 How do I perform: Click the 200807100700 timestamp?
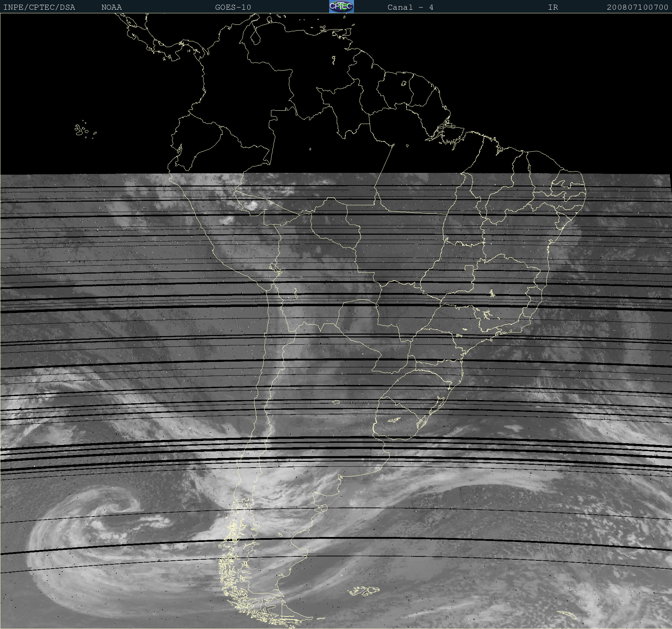(x=637, y=7)
